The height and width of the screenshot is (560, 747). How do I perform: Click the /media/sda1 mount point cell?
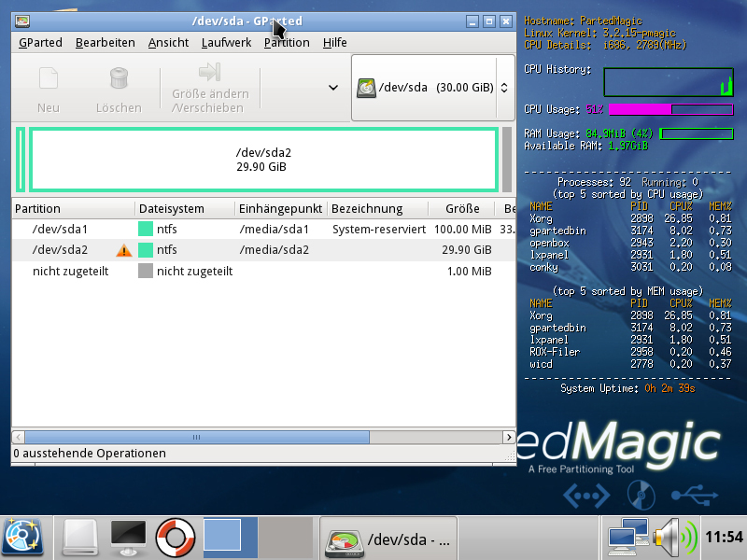[x=275, y=229]
